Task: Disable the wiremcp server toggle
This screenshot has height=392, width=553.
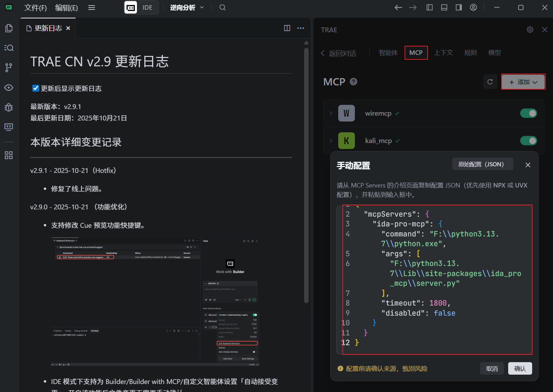Action: click(529, 113)
